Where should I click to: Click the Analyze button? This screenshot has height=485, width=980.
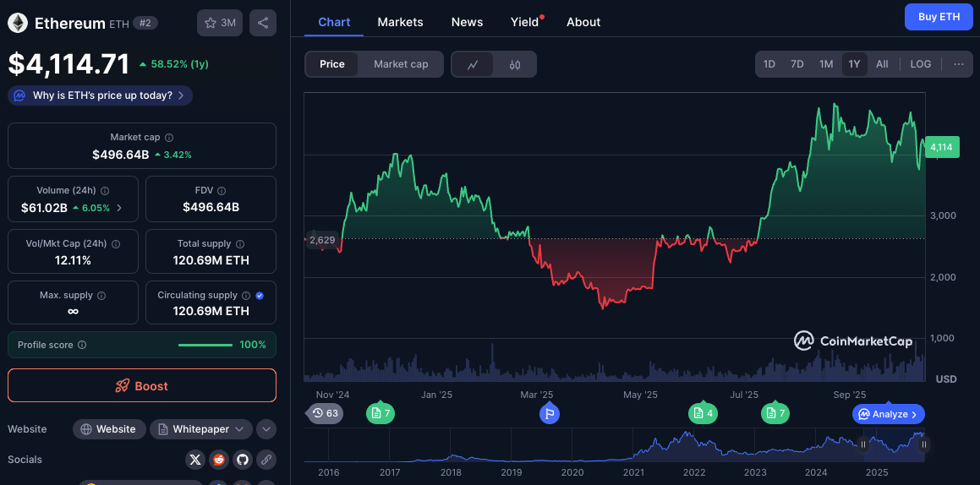point(889,414)
